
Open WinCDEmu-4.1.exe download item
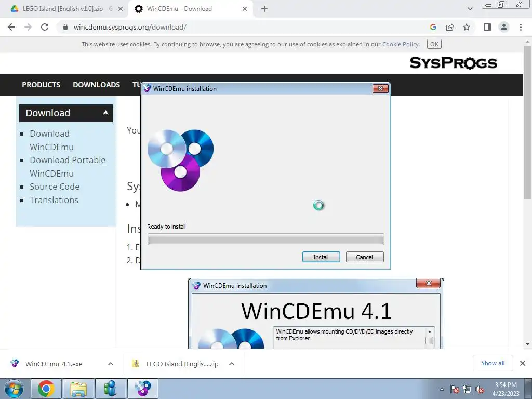(54, 364)
